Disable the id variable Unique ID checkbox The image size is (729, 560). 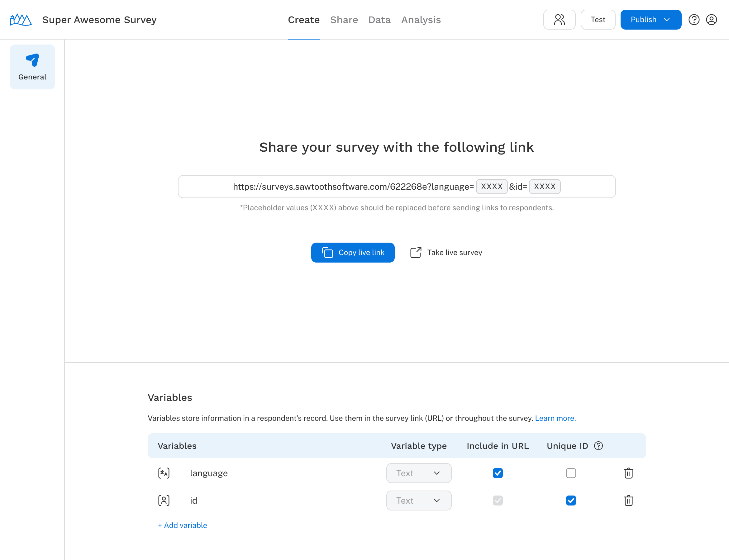[570, 500]
